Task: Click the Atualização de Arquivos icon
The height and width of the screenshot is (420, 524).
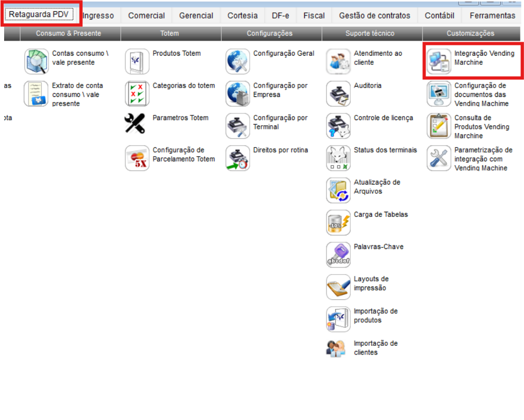Action: pyautogui.click(x=338, y=190)
